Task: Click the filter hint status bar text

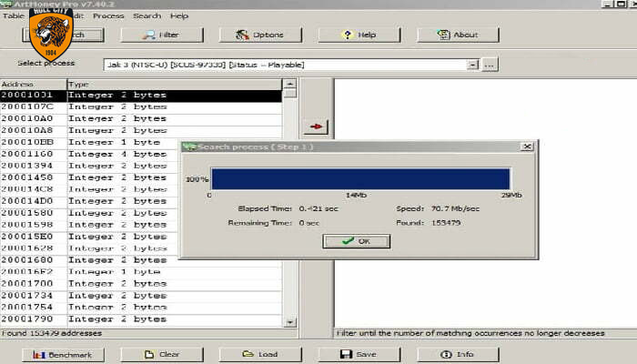Action: point(470,333)
